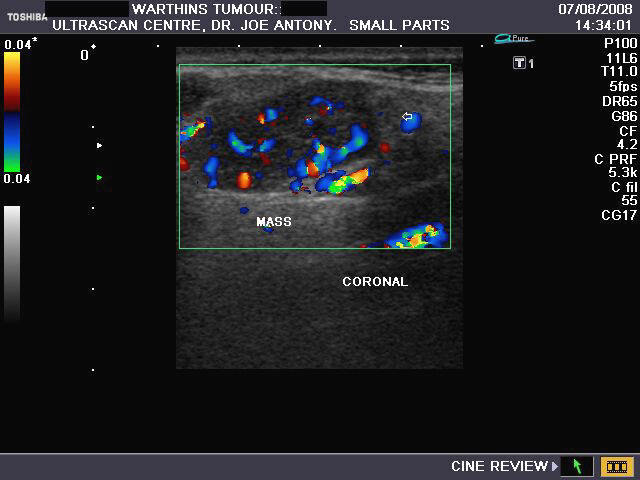Click the Warthins Tumour title text
Viewport: 640px width, 480px height.
pyautogui.click(x=206, y=9)
